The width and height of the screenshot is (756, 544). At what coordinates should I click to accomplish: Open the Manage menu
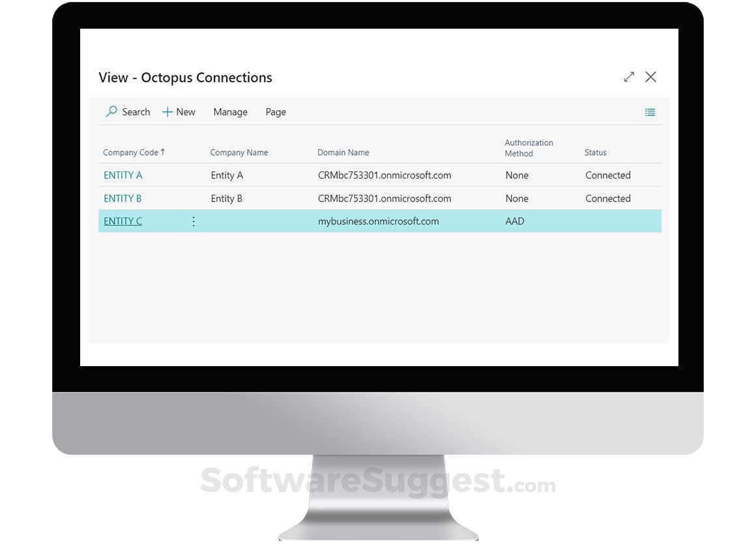(230, 111)
